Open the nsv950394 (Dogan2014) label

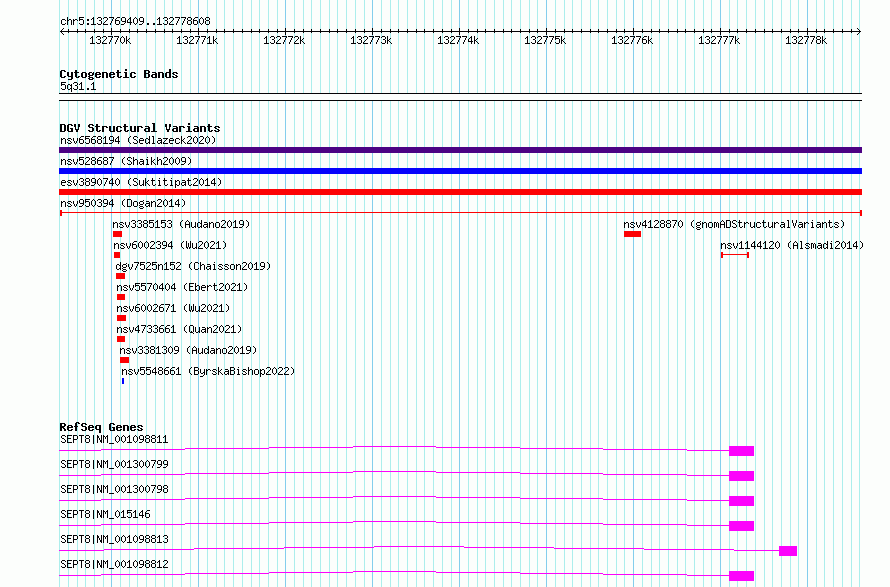(123, 203)
